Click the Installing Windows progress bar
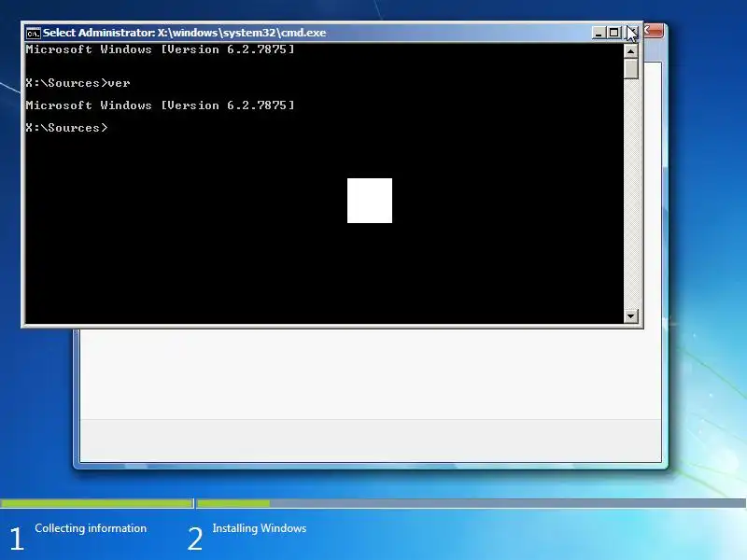Image resolution: width=747 pixels, height=560 pixels. [472, 503]
